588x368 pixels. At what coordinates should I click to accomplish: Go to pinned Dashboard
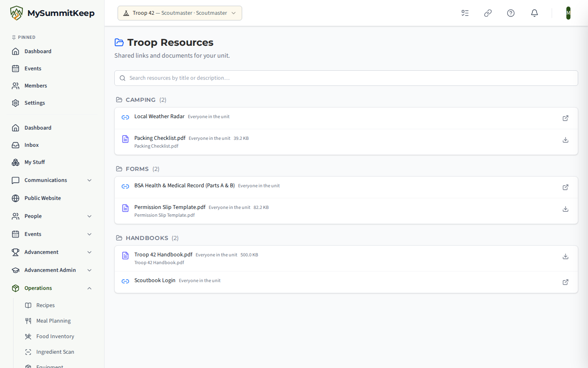click(x=52, y=52)
